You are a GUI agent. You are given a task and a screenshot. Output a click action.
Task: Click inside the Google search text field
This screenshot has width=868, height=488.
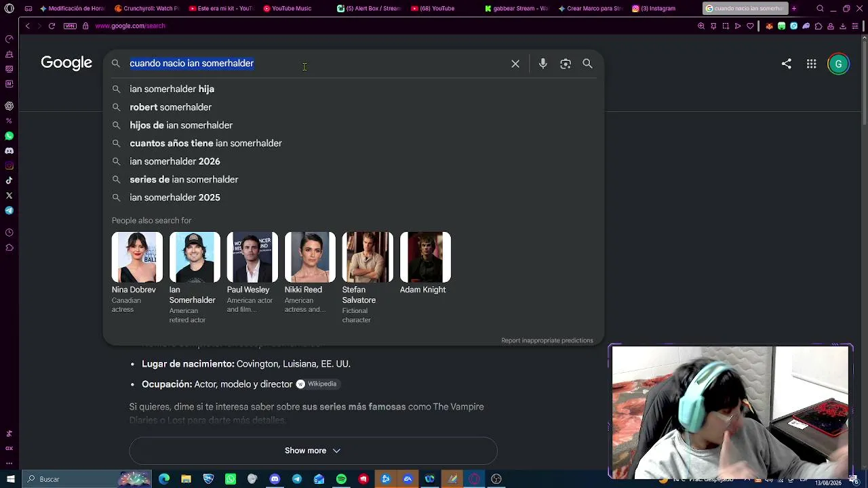coord(315,63)
